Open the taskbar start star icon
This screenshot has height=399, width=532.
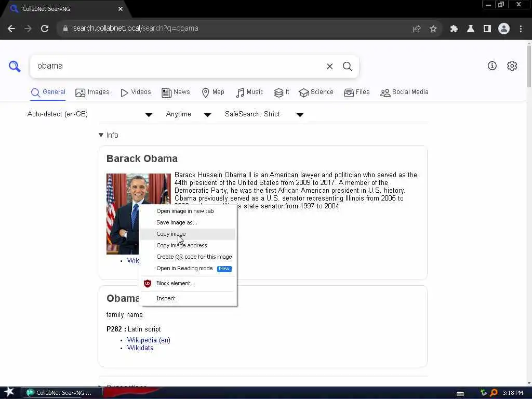tap(9, 392)
